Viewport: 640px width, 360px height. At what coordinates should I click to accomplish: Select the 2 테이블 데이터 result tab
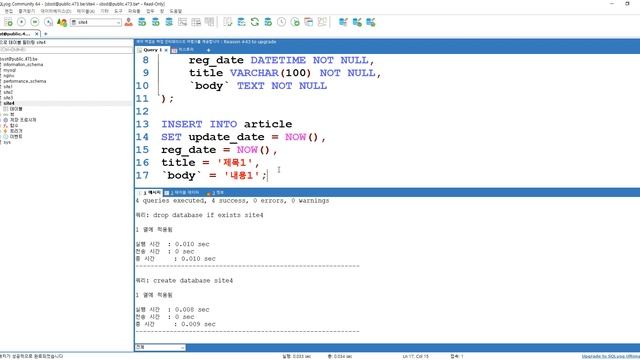coord(182,192)
